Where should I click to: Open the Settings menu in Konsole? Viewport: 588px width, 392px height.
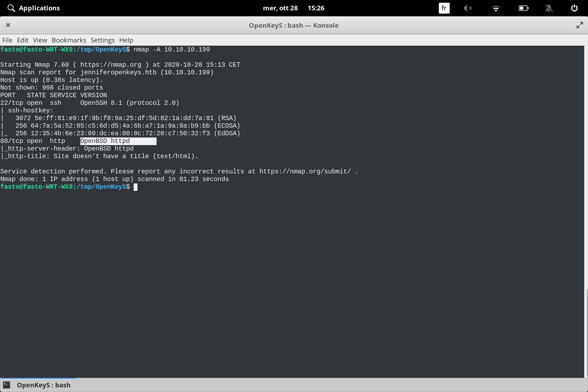click(x=102, y=40)
